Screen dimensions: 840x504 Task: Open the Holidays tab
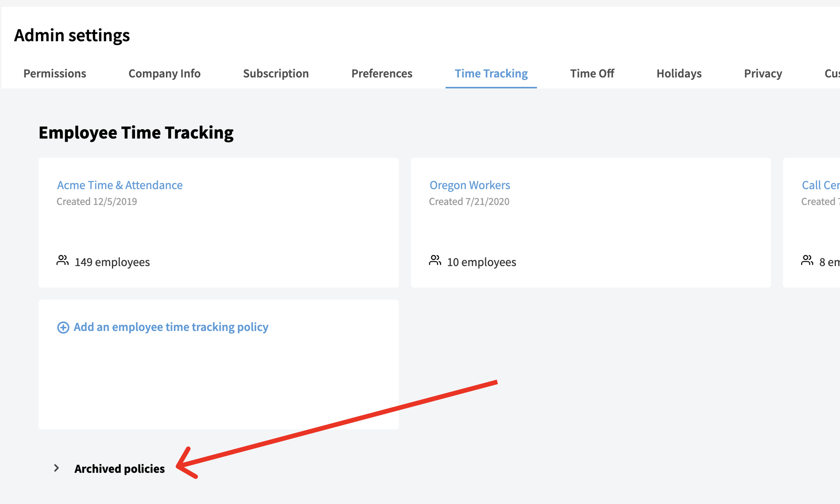(679, 73)
